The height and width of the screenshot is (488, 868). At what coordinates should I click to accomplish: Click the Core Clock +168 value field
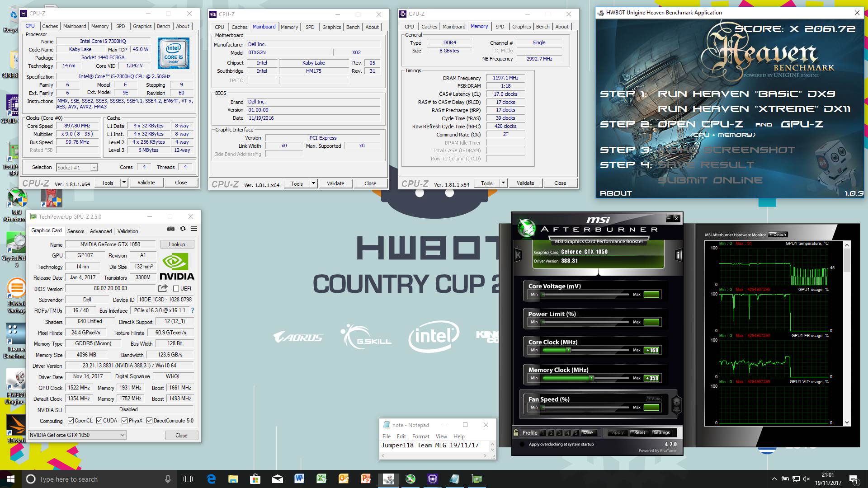click(652, 350)
